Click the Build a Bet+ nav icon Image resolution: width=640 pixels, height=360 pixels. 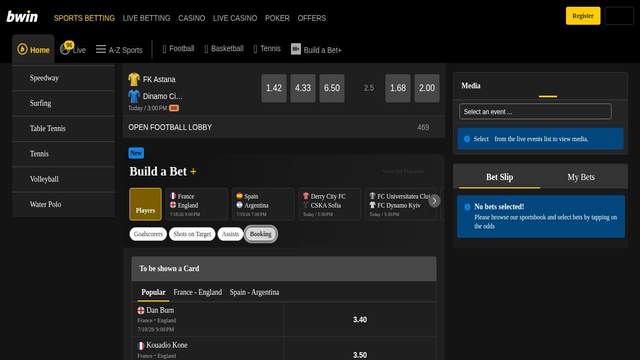click(x=296, y=49)
